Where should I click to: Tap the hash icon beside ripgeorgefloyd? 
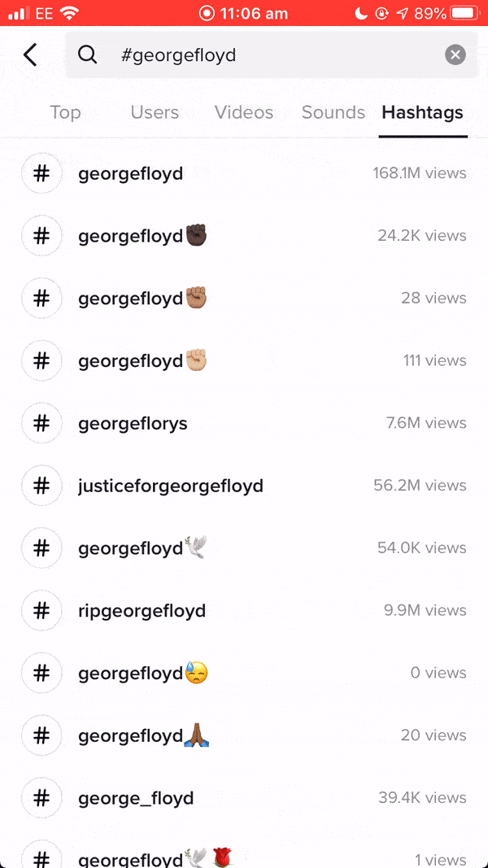(x=41, y=611)
